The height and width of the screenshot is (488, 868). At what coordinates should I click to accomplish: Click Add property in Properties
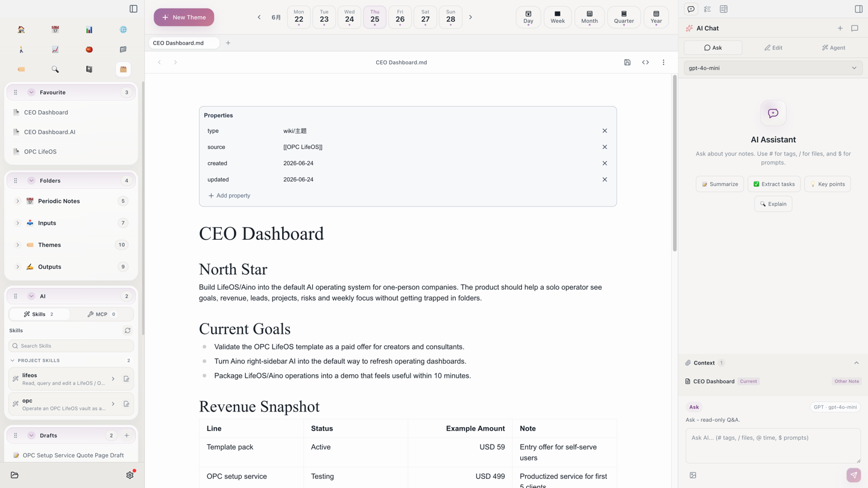(229, 196)
